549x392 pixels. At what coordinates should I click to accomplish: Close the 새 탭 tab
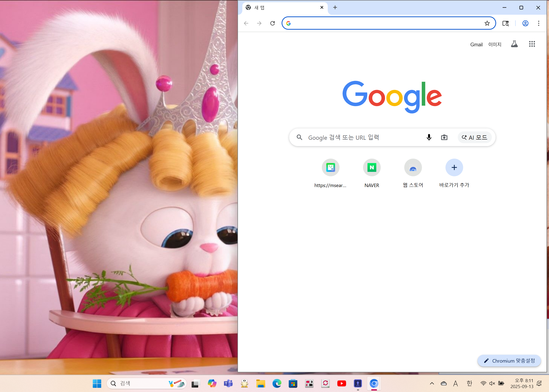pos(322,7)
